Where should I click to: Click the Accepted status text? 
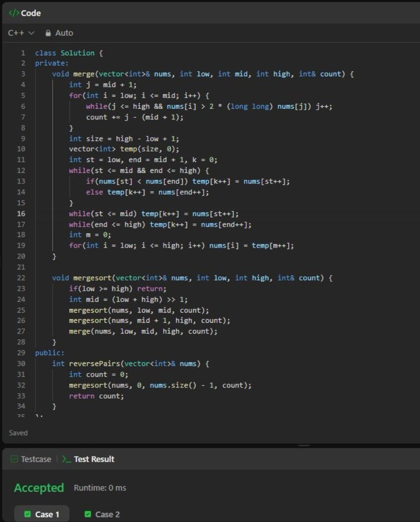coord(39,488)
